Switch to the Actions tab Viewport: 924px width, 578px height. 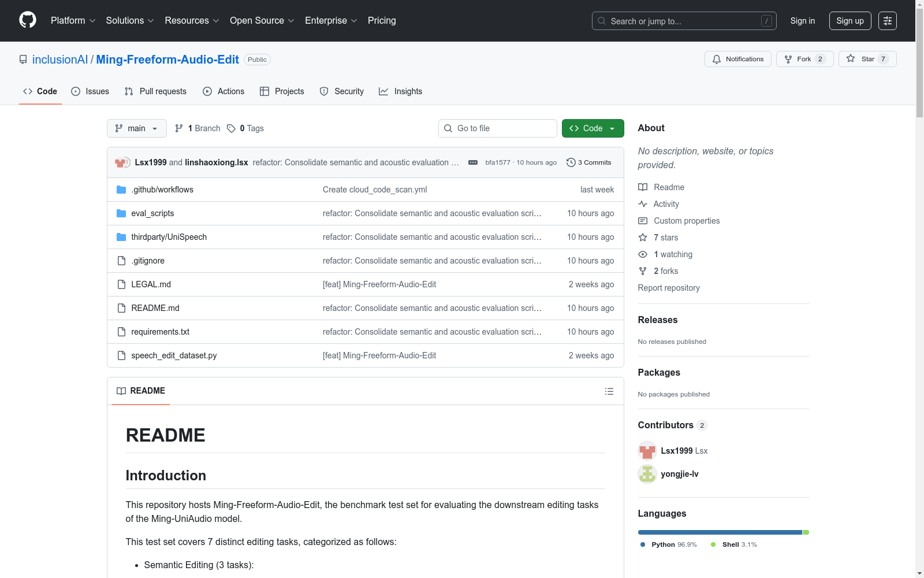tap(223, 91)
